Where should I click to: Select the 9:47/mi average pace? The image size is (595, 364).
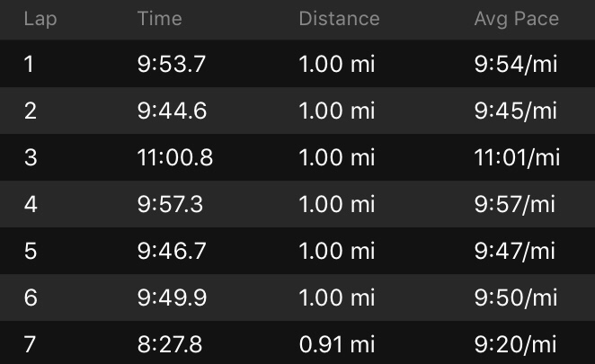pyautogui.click(x=515, y=252)
